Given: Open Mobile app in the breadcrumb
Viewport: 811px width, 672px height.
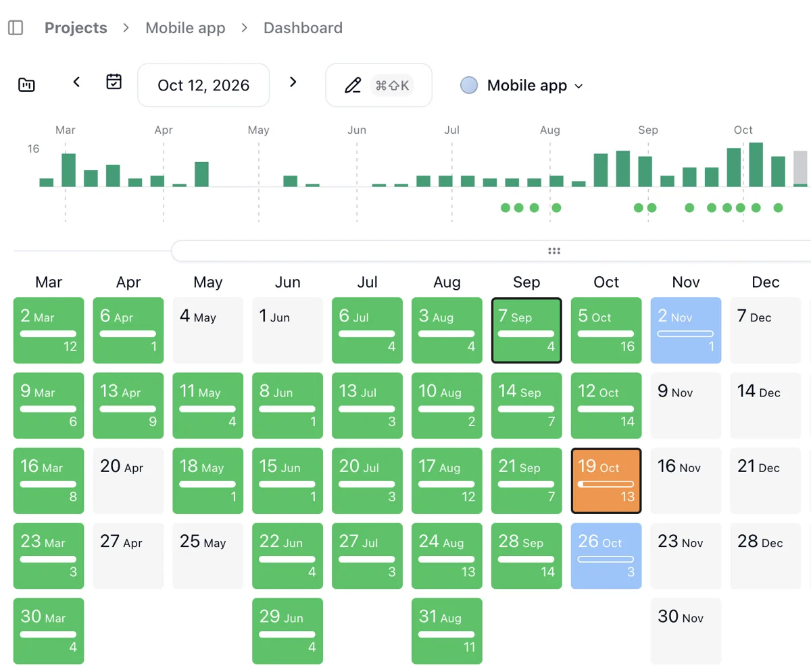Looking at the screenshot, I should coord(185,28).
